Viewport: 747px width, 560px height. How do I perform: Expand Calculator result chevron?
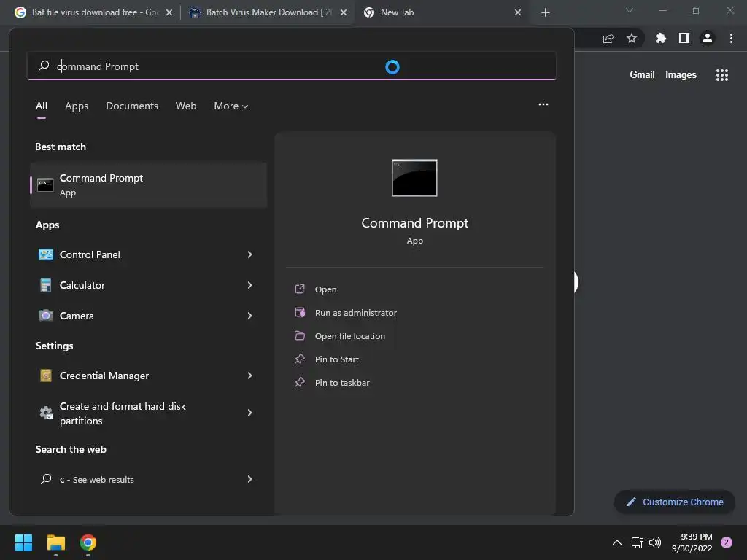pyautogui.click(x=249, y=285)
